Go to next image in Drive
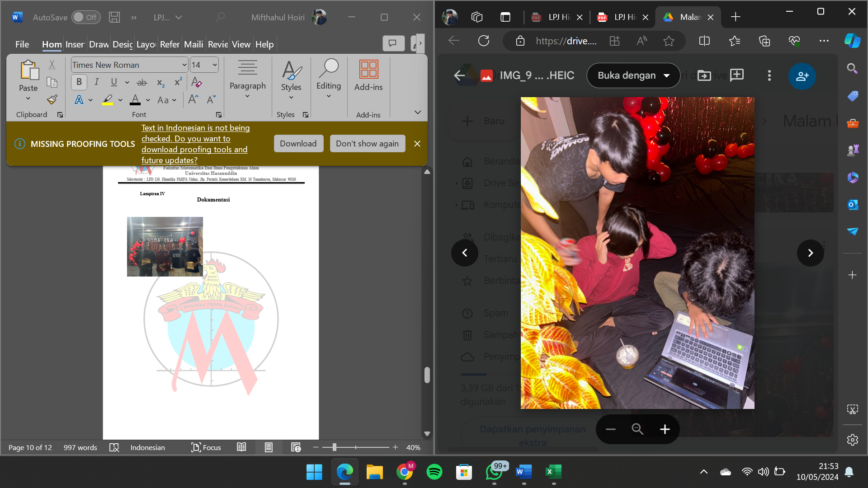 coord(810,253)
